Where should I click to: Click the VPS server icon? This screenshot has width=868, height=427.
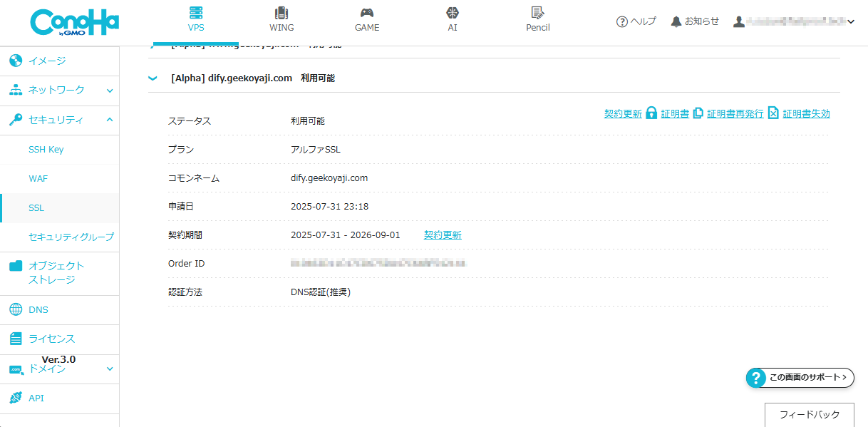(x=196, y=13)
